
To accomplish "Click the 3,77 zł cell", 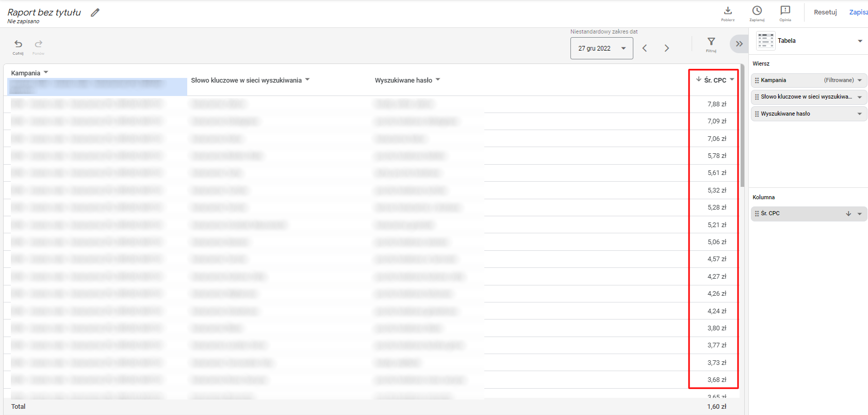I will [x=716, y=345].
